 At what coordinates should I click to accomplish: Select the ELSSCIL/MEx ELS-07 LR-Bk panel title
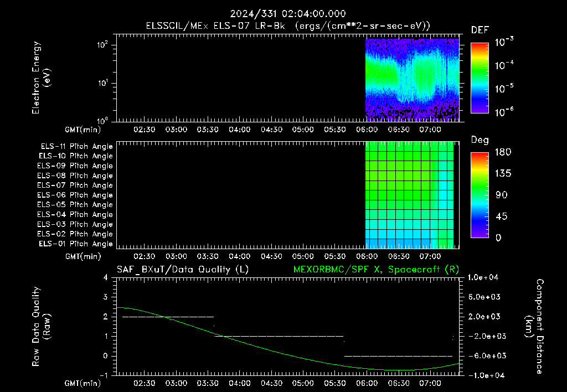pos(288,26)
